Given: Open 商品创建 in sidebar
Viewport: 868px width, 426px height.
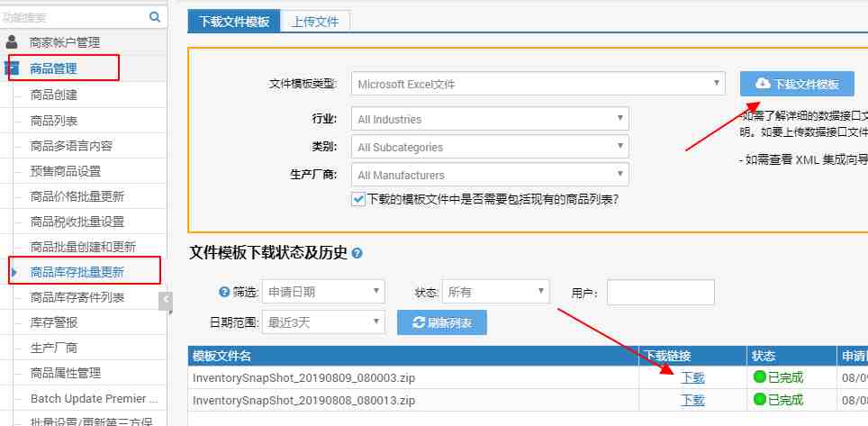Looking at the screenshot, I should pos(54,95).
